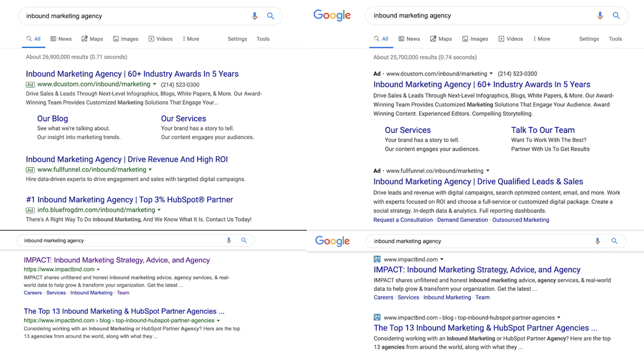Image resolution: width=644 pixels, height=351 pixels.
Task: Expand arrow after green top-inbound-hubspot-partner-agencies URL
Action: (x=218, y=321)
